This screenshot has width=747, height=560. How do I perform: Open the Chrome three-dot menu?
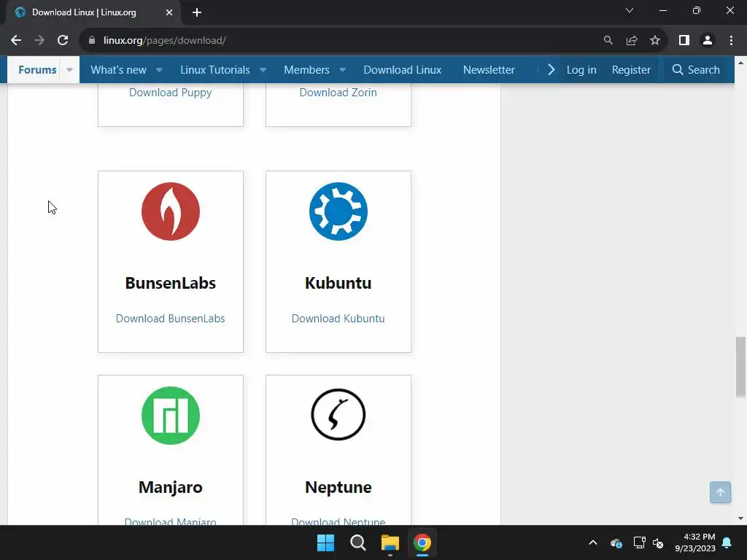731,41
